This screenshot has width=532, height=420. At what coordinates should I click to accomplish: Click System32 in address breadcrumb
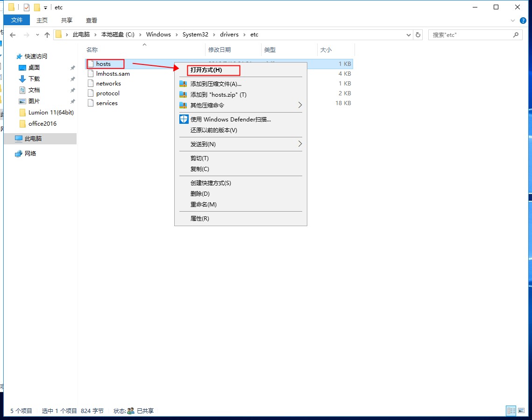[195, 35]
